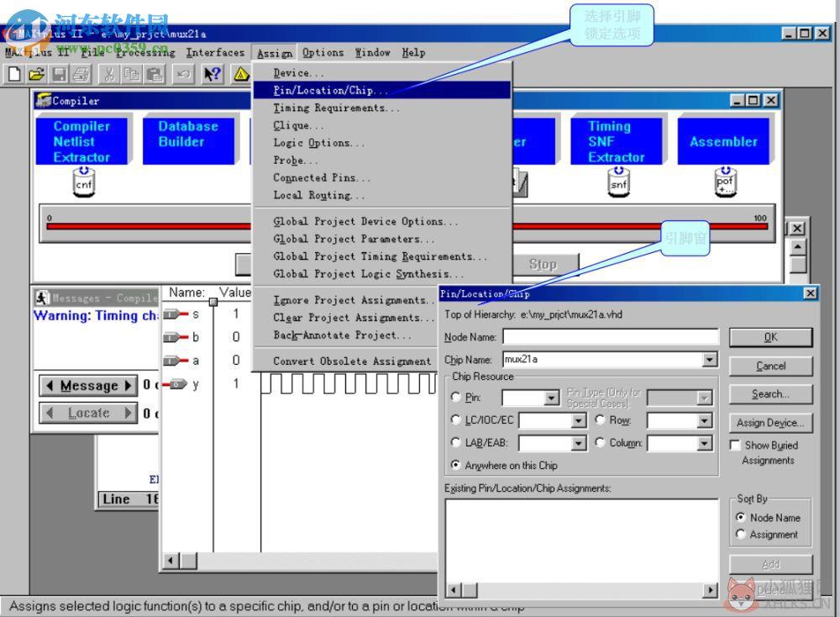Cut using the scissors toolbar icon

(x=109, y=74)
